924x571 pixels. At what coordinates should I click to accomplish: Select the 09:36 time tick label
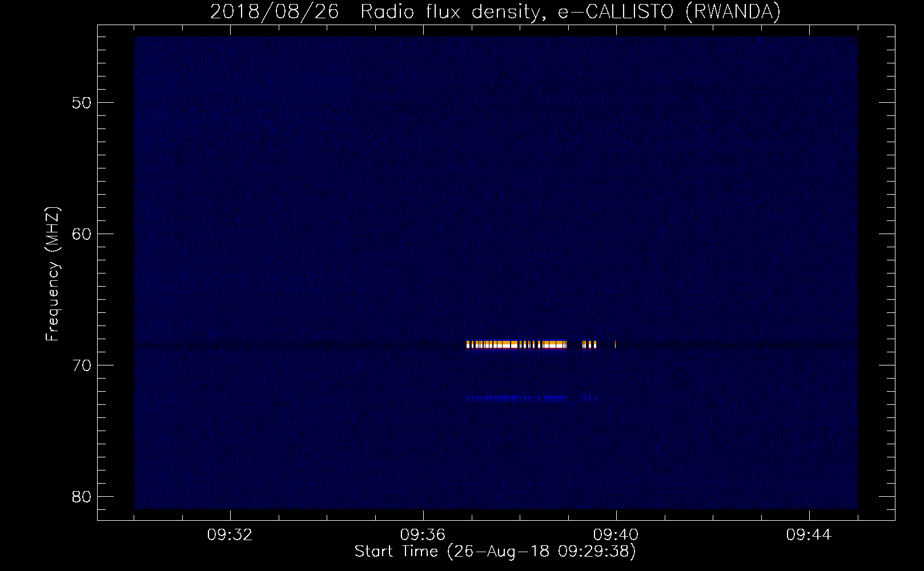pyautogui.click(x=423, y=535)
